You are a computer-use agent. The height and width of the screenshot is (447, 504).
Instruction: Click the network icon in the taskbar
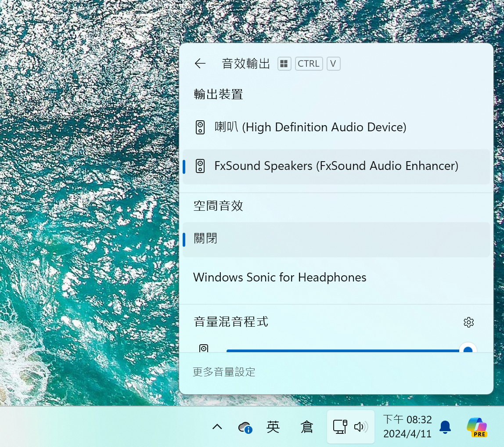point(340,427)
